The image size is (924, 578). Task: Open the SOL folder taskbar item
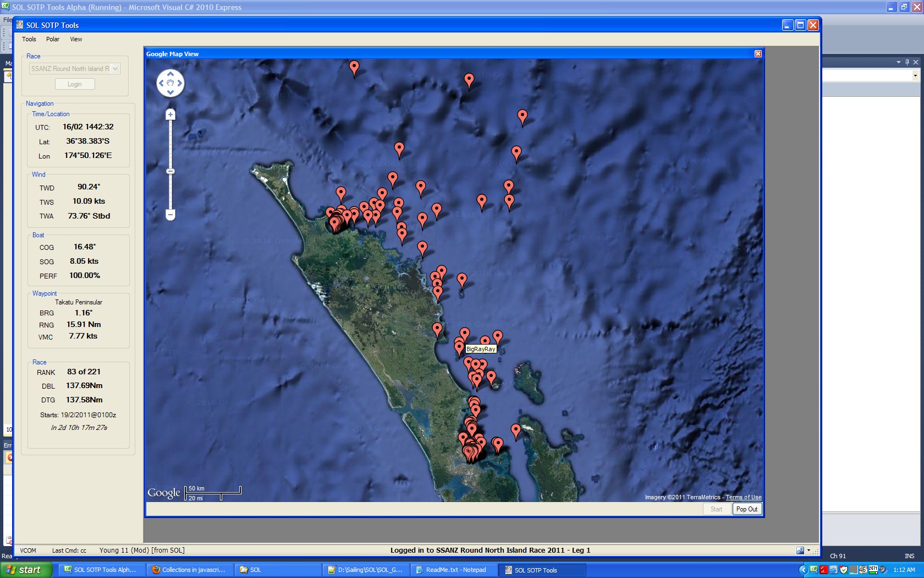(277, 570)
